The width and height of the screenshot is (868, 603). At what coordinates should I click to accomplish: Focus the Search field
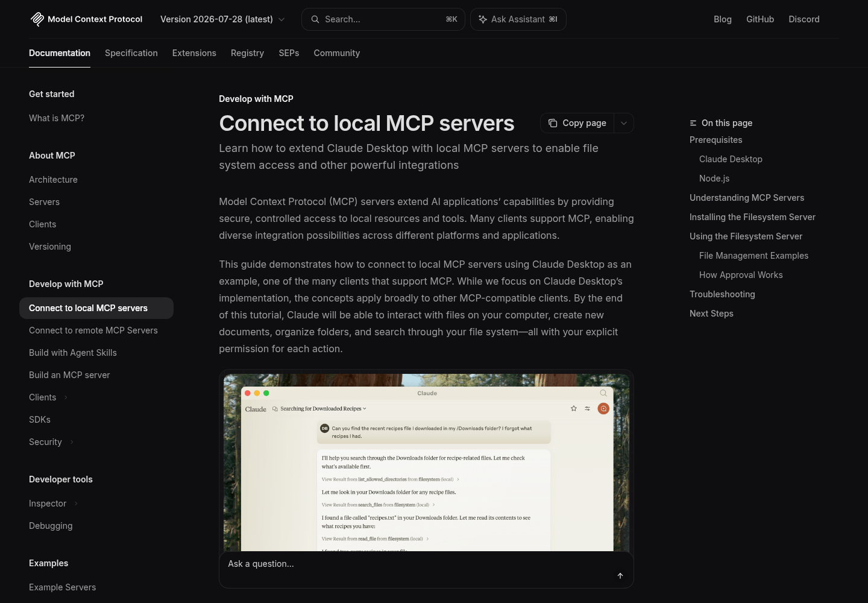(x=383, y=19)
